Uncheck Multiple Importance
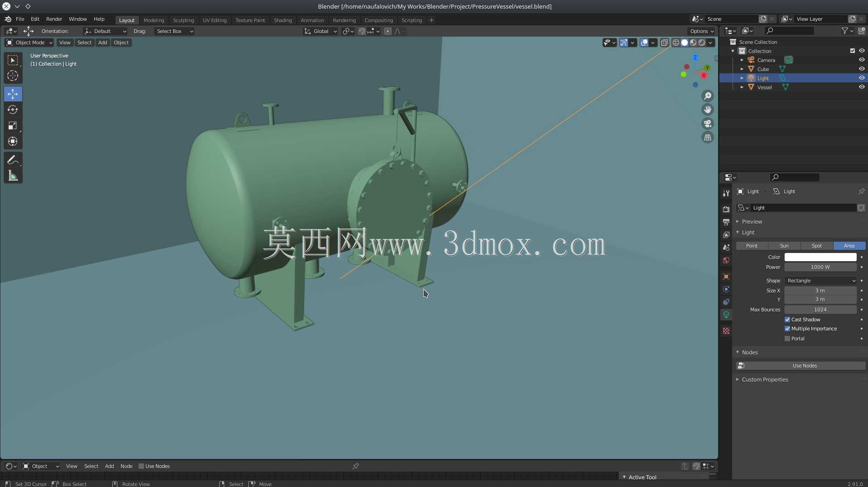Image resolution: width=868 pixels, height=487 pixels. coord(787,329)
